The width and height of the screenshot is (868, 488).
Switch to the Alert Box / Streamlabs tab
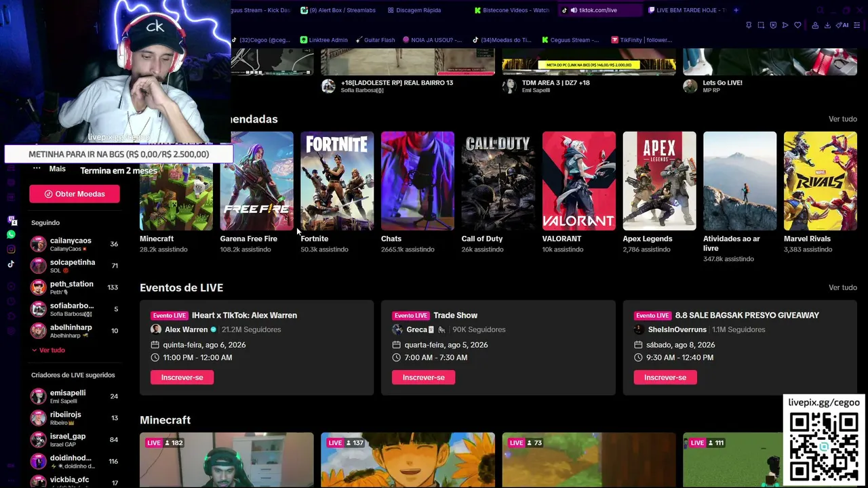click(x=338, y=10)
